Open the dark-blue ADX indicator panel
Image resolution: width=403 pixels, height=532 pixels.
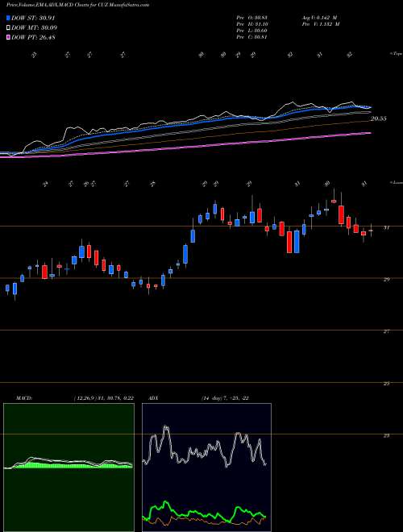[x=206, y=468]
